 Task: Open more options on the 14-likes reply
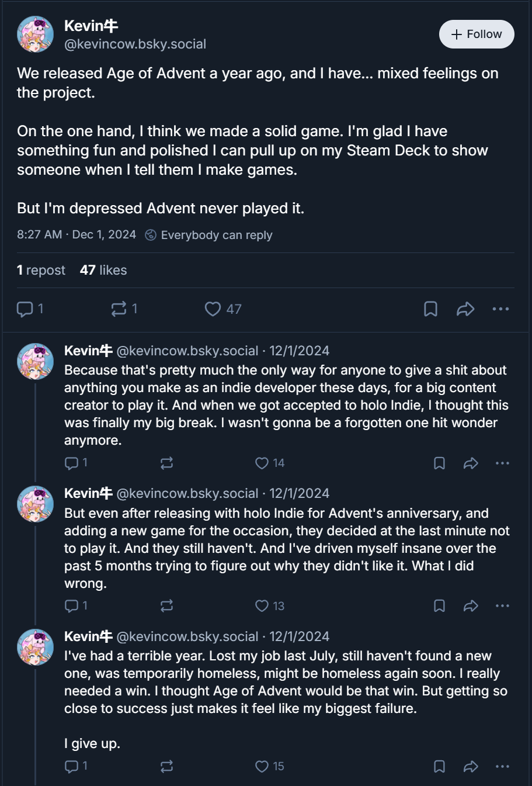click(x=502, y=463)
